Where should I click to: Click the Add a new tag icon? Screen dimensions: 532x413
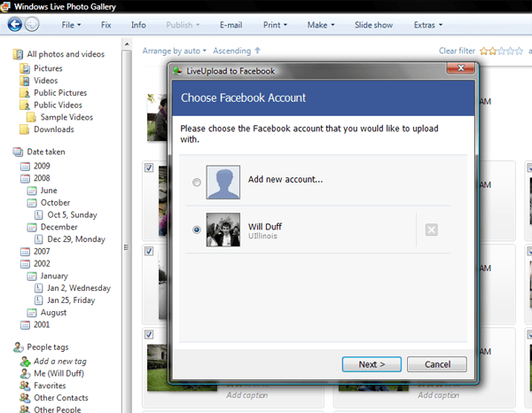click(x=25, y=362)
